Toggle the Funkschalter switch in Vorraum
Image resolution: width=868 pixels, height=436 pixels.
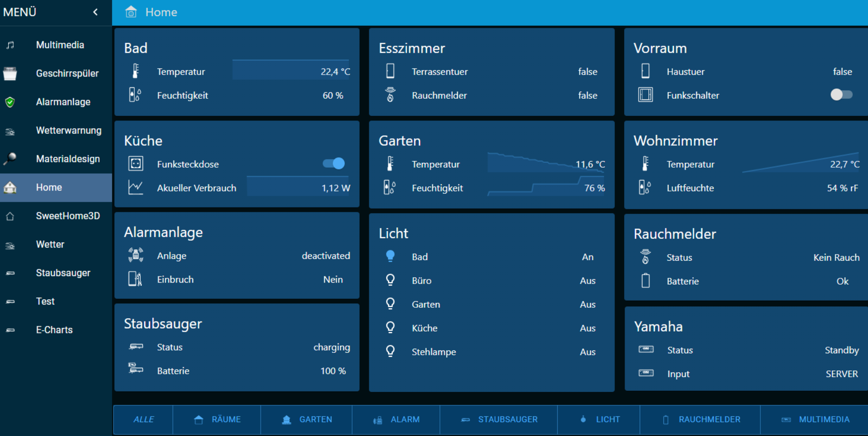click(841, 95)
